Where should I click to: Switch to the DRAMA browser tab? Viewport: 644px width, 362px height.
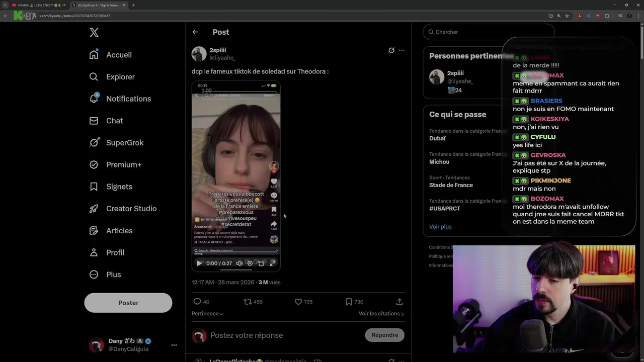(x=39, y=5)
